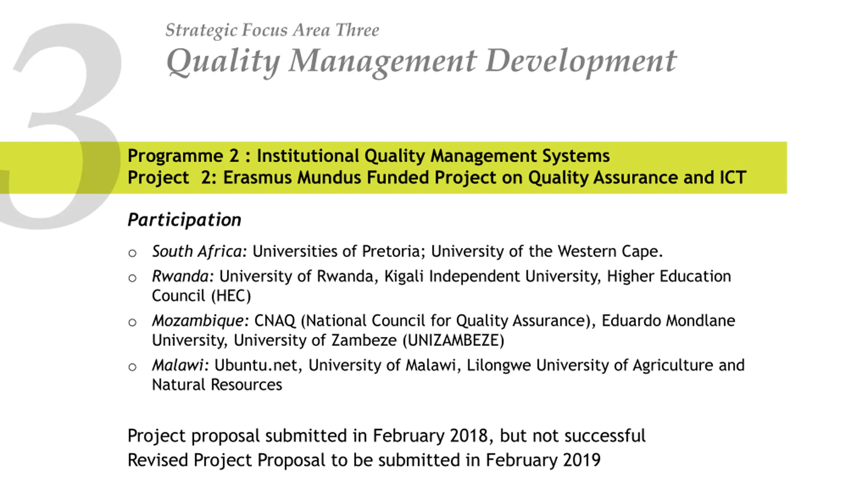Click the 'UNIZAMBEZE' text
This screenshot has width=868, height=488.
(x=454, y=340)
